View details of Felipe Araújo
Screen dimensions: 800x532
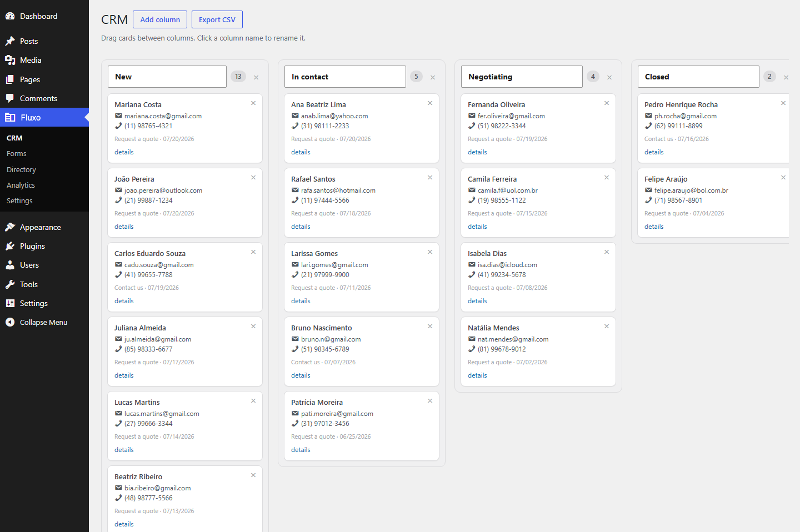(x=654, y=227)
